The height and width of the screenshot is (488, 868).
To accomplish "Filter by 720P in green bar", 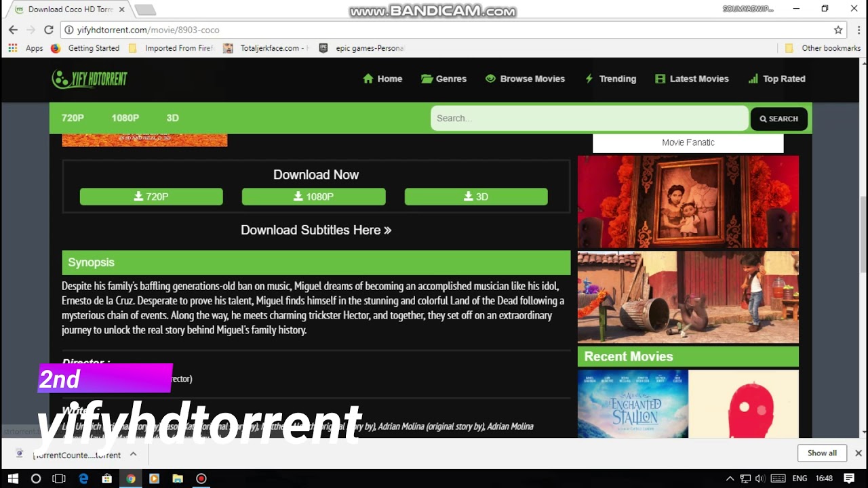I will (73, 118).
